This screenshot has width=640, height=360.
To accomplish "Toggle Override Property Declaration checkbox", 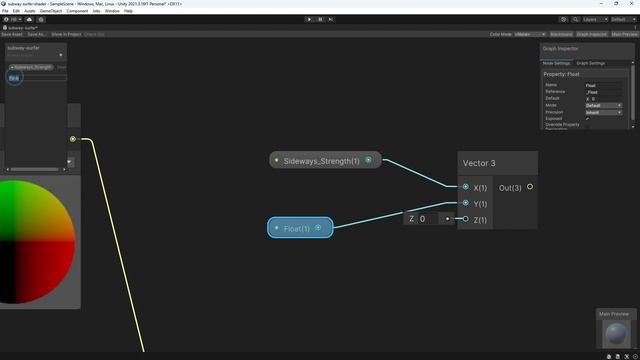I will 587,126.
